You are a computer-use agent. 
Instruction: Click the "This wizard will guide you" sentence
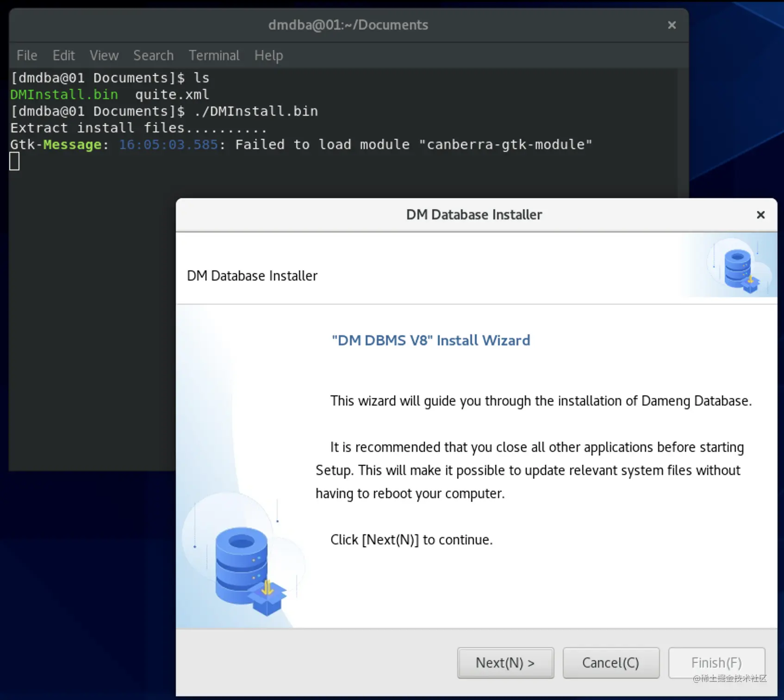pyautogui.click(x=541, y=401)
